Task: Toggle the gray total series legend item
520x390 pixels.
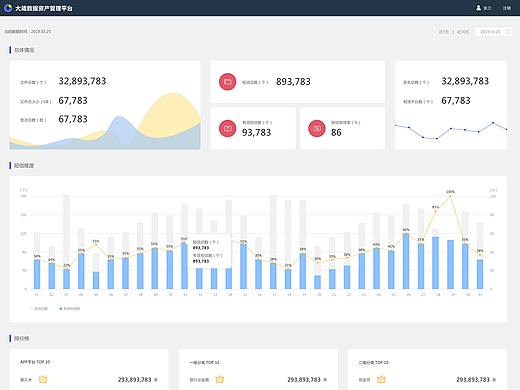Action: 39,309
